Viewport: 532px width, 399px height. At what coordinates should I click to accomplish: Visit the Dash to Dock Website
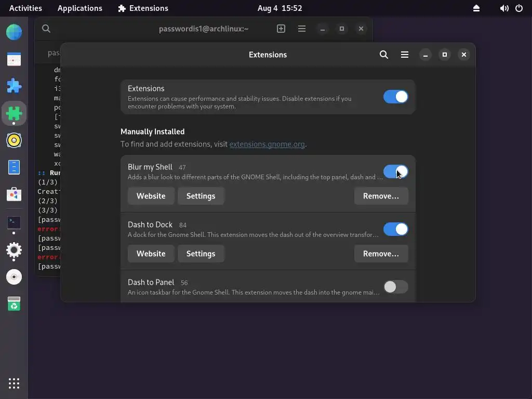coord(151,254)
